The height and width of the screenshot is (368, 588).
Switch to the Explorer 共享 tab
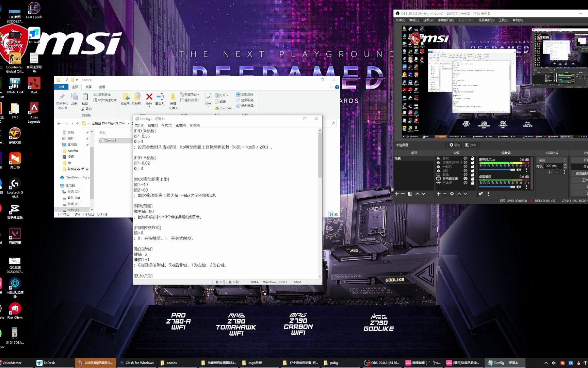point(88,87)
